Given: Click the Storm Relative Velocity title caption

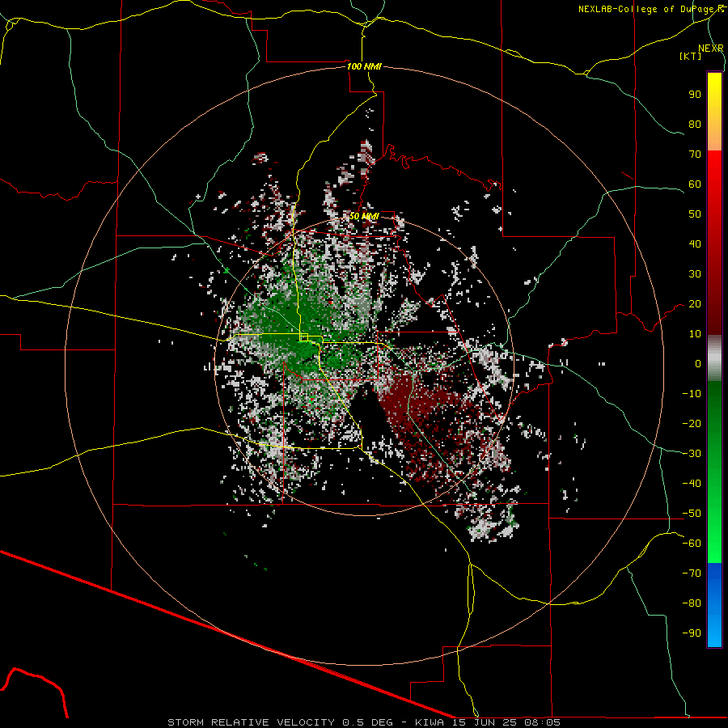Looking at the screenshot, I should 364,722.
